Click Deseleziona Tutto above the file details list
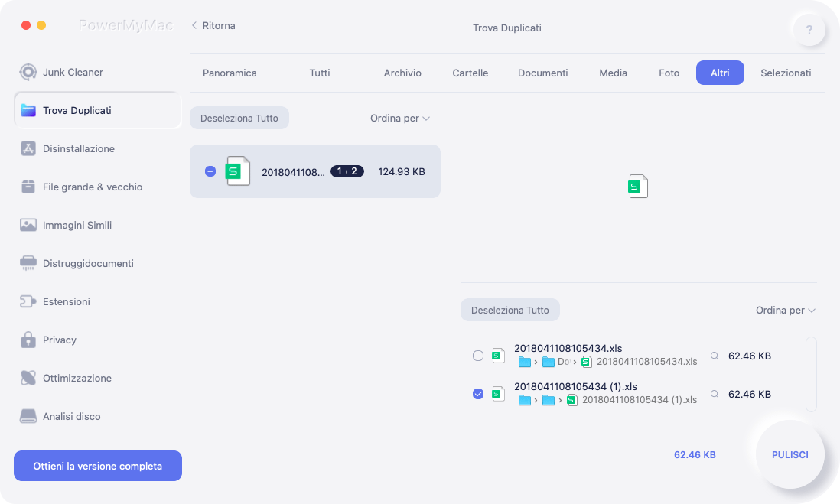The width and height of the screenshot is (840, 504). tap(510, 310)
